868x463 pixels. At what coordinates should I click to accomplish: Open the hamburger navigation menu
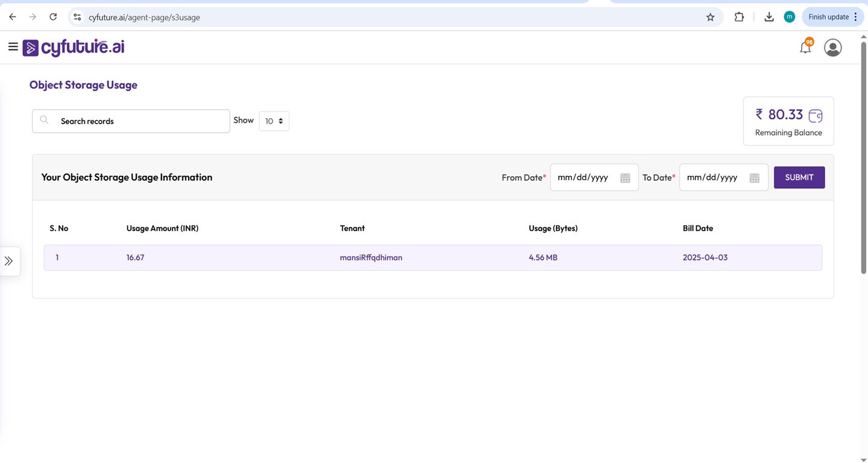13,46
